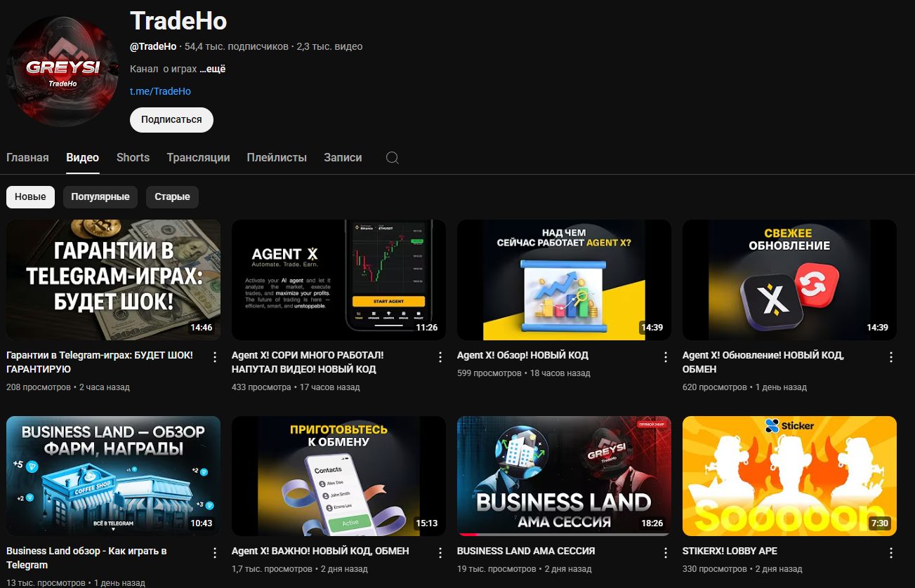Click the 2,3 тыс. видео count

(329, 46)
